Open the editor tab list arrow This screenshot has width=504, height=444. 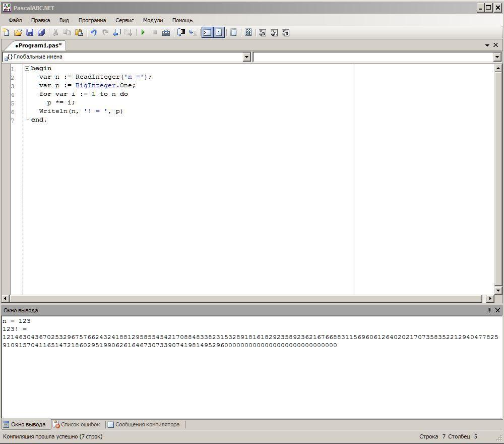click(487, 45)
